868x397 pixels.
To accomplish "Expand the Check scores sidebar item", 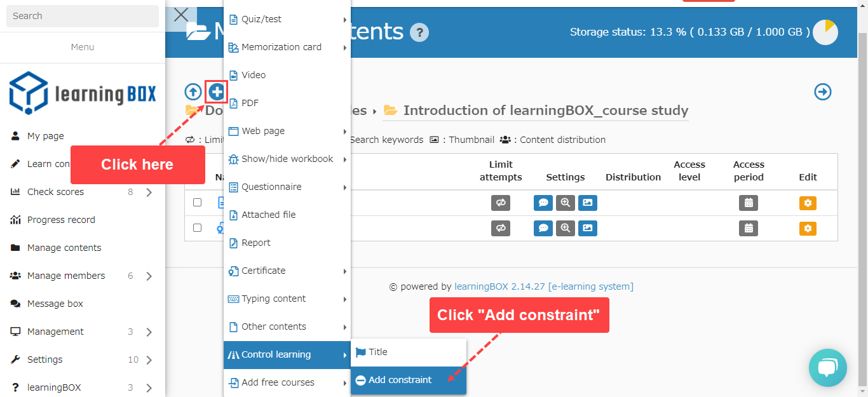I will [149, 192].
